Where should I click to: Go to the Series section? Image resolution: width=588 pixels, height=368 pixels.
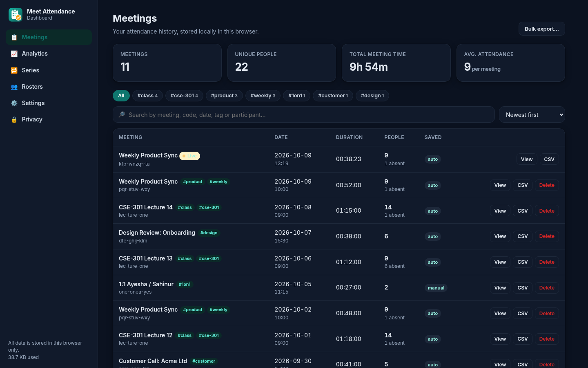click(x=49, y=70)
